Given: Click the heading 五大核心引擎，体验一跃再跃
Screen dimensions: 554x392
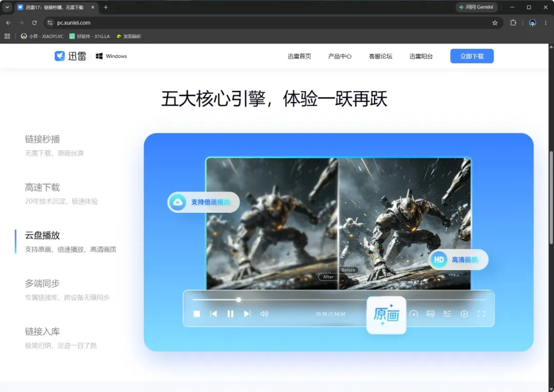Looking at the screenshot, I should click(x=274, y=98).
